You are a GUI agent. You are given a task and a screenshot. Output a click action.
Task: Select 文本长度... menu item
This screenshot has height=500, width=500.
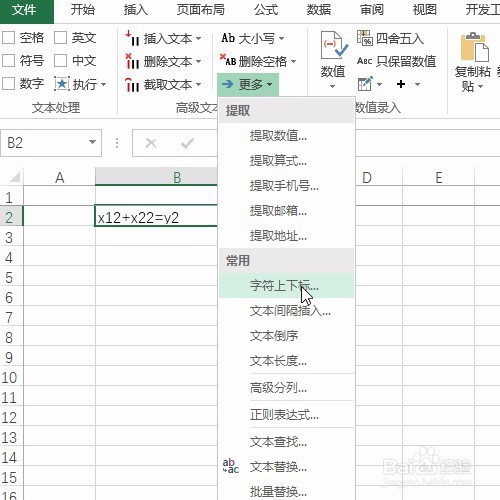tap(286, 361)
